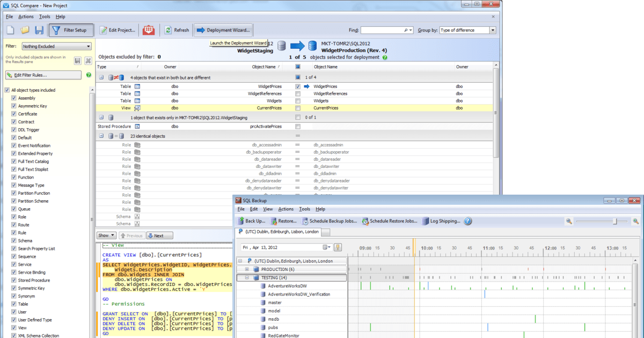Save the project using the floppy disk icon
The image size is (644, 338).
38,30
